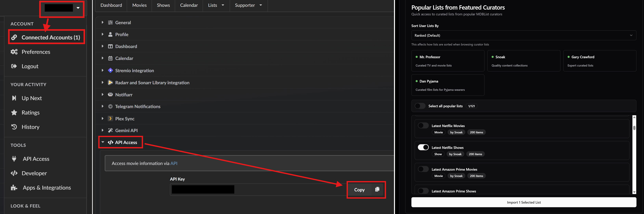Click the API Access plug icon

pos(14,159)
